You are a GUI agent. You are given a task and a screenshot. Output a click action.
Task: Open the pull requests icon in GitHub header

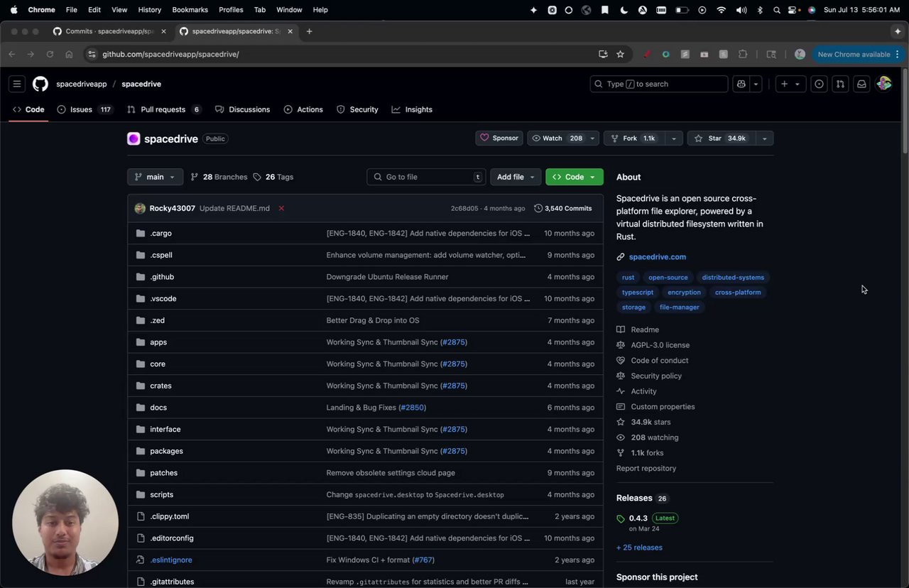tap(840, 84)
